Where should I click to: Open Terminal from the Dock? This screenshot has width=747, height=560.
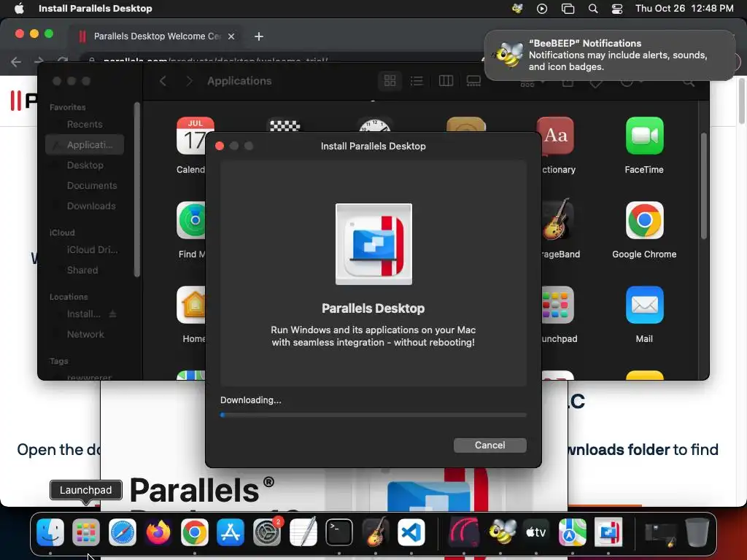pos(339,532)
